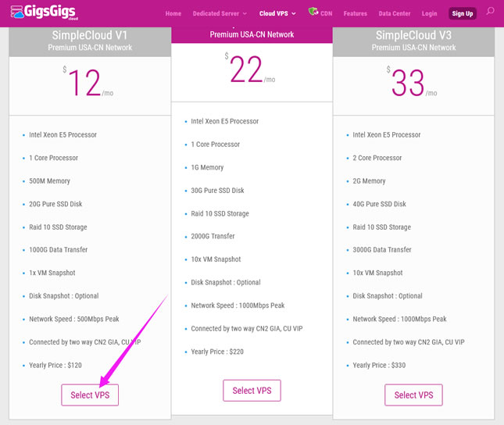Click the SimpleCloud V3 plan heading
The height and width of the screenshot is (425, 504).
pos(413,35)
